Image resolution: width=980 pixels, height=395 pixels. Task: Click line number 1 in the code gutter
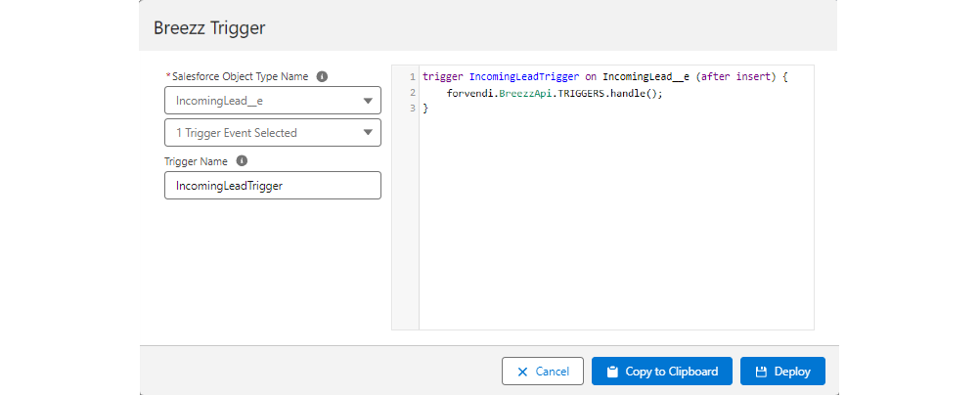pyautogui.click(x=413, y=76)
